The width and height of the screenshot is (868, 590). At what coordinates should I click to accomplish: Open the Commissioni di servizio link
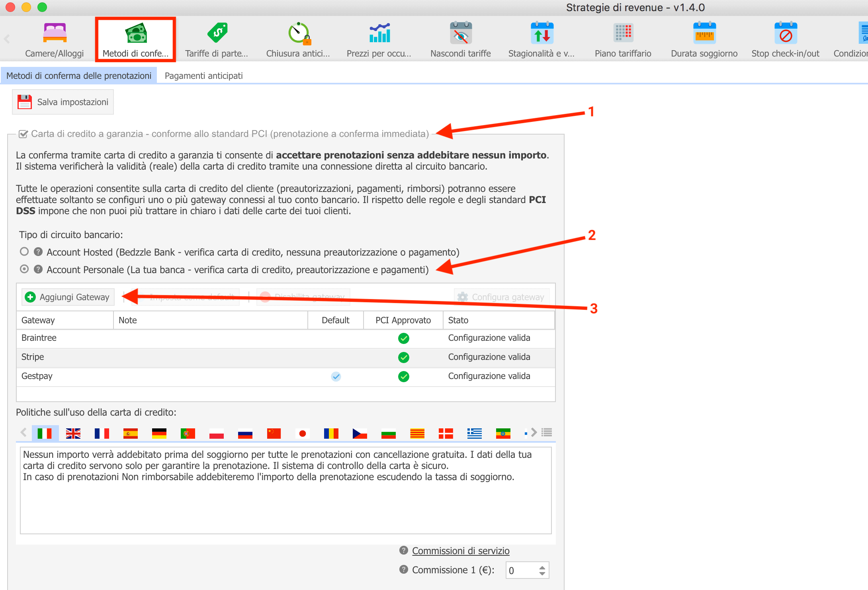(x=460, y=551)
